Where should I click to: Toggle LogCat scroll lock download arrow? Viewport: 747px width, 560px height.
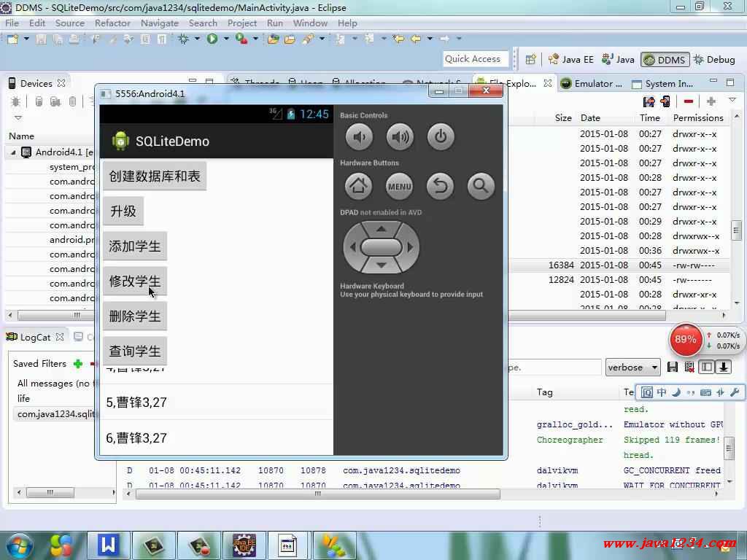(x=723, y=367)
